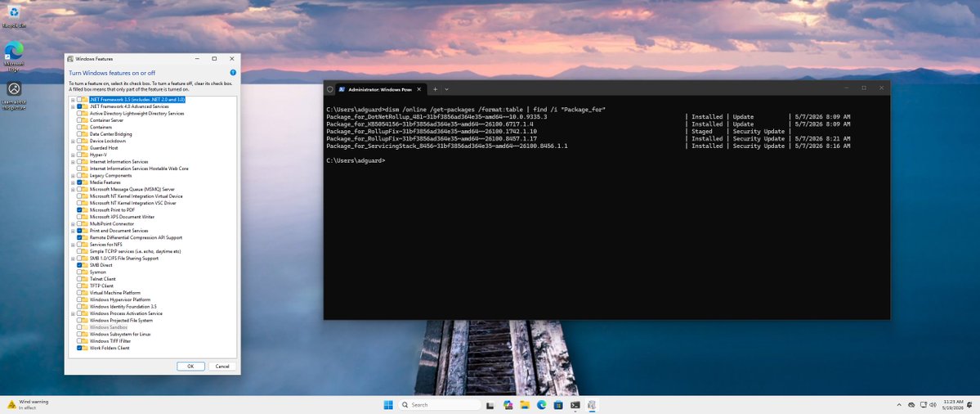Switch to the Terminal taskbar icon
This screenshot has width=980, height=414.
575,405
